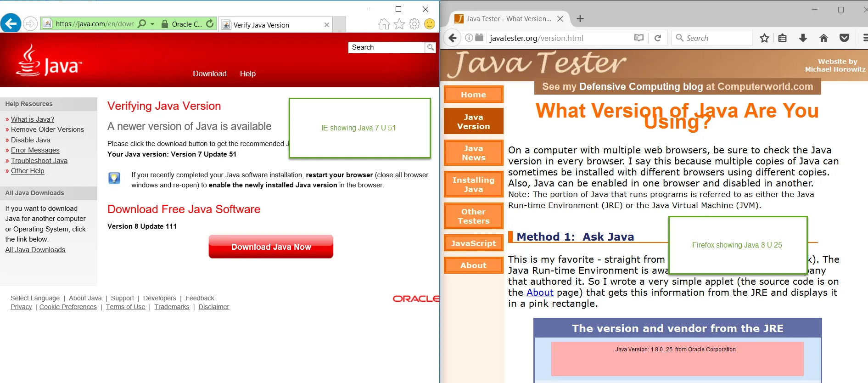Open All Java Downloads link
The image size is (868, 383).
point(35,250)
